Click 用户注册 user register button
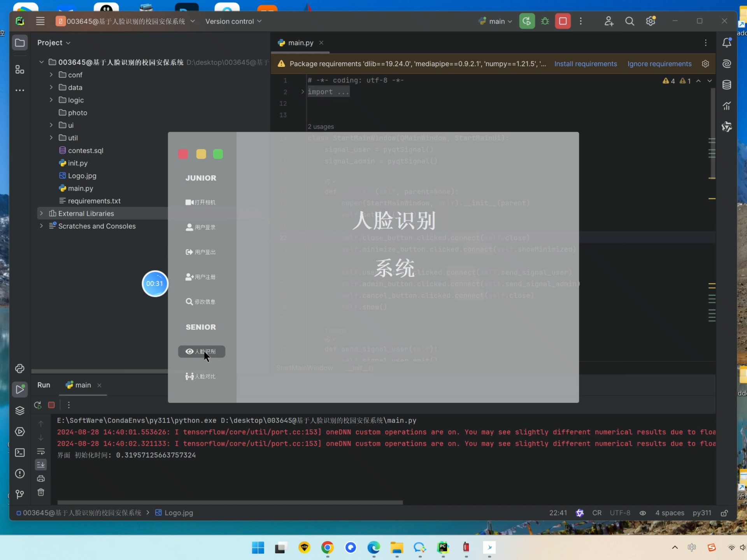This screenshot has height=560, width=747. 201,277
